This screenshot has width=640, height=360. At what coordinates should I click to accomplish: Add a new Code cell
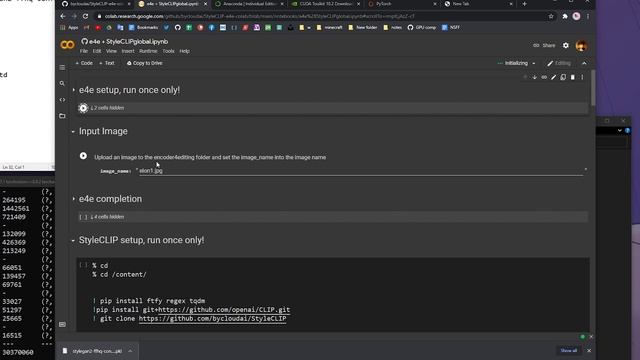tap(84, 63)
